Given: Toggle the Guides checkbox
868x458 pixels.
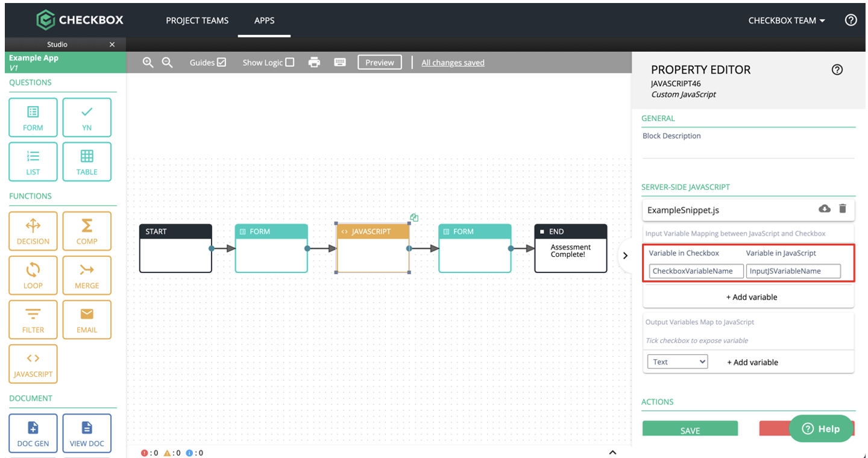Looking at the screenshot, I should pyautogui.click(x=221, y=62).
